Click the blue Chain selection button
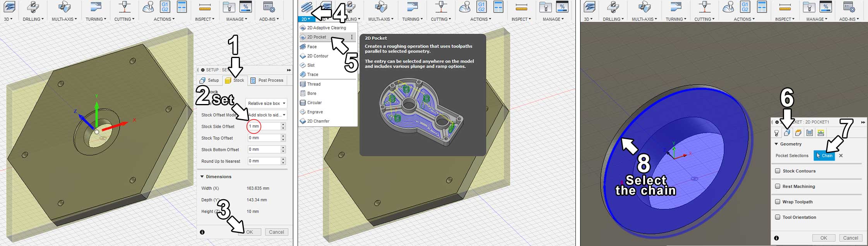The height and width of the screenshot is (246, 868). point(824,155)
